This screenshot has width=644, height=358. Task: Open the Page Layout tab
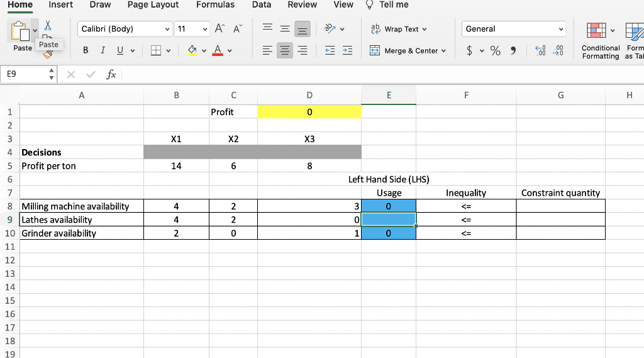[x=153, y=5]
